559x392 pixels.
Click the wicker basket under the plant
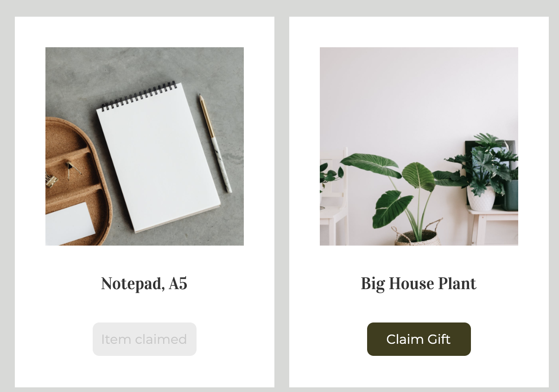tap(418, 234)
